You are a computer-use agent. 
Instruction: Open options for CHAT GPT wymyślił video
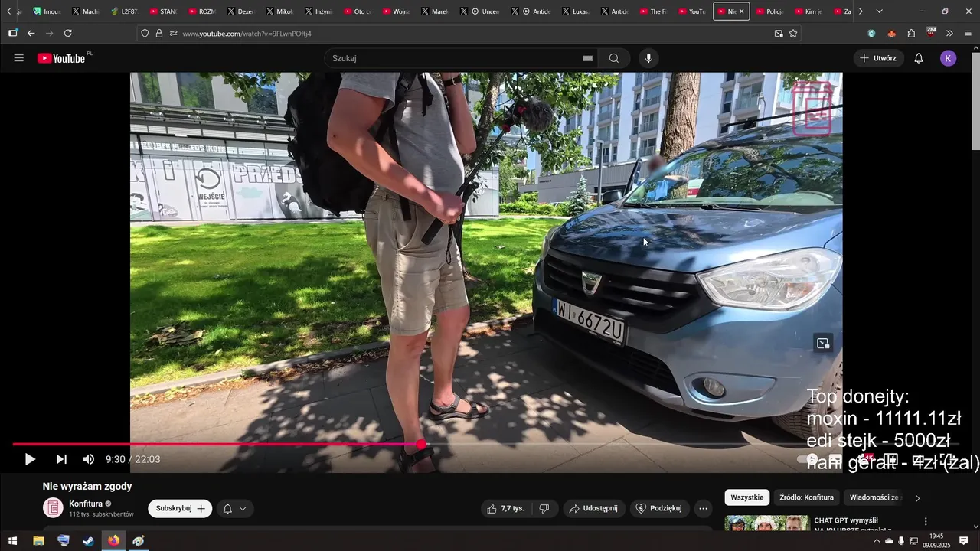pyautogui.click(x=926, y=522)
